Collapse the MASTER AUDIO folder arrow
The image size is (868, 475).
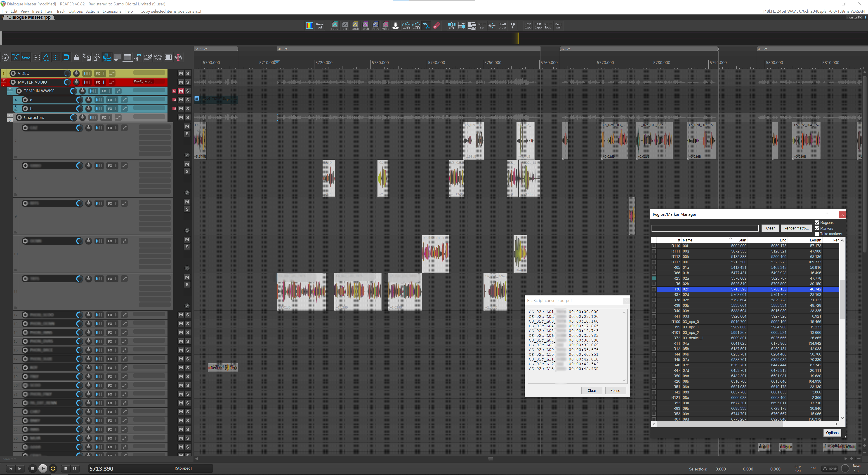[x=4, y=80]
